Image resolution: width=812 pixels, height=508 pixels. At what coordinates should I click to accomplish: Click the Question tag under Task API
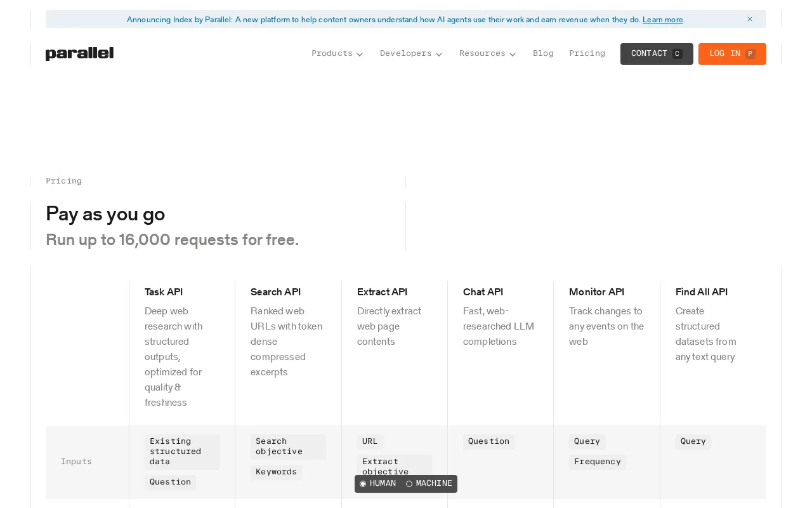[170, 482]
